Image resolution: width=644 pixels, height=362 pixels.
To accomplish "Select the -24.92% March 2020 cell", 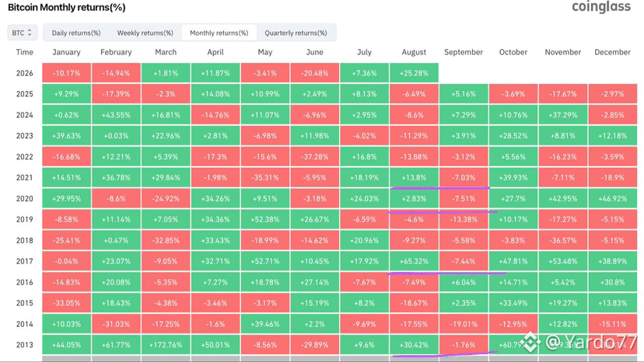I will click(166, 199).
